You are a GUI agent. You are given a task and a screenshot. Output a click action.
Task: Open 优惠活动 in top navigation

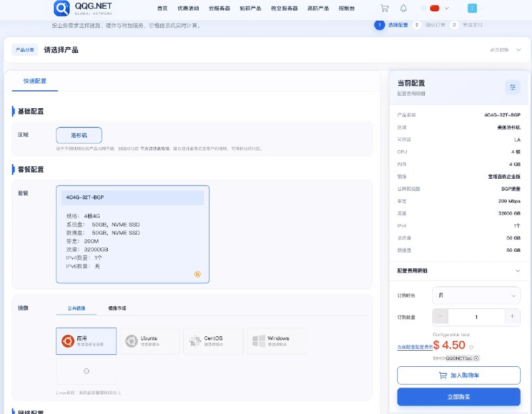click(x=188, y=8)
